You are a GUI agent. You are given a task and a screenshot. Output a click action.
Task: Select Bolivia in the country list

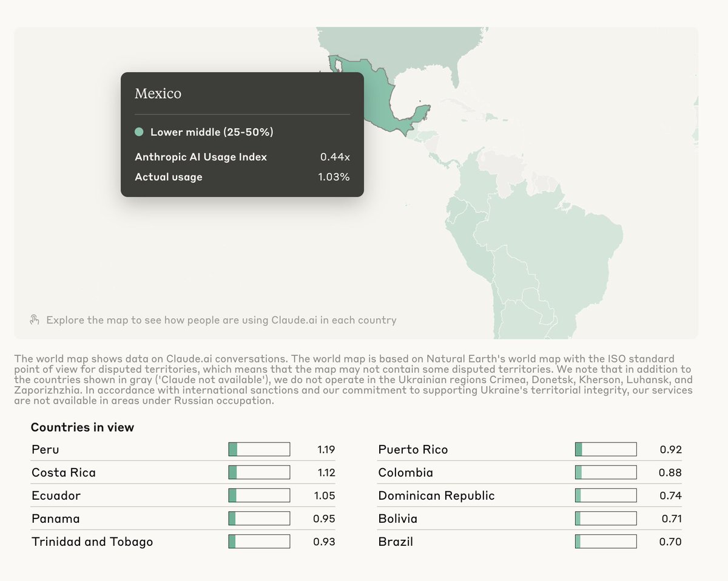pos(530,518)
